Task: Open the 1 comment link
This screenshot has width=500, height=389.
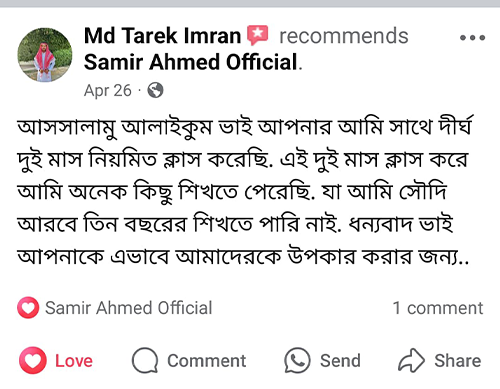Action: pos(438,308)
